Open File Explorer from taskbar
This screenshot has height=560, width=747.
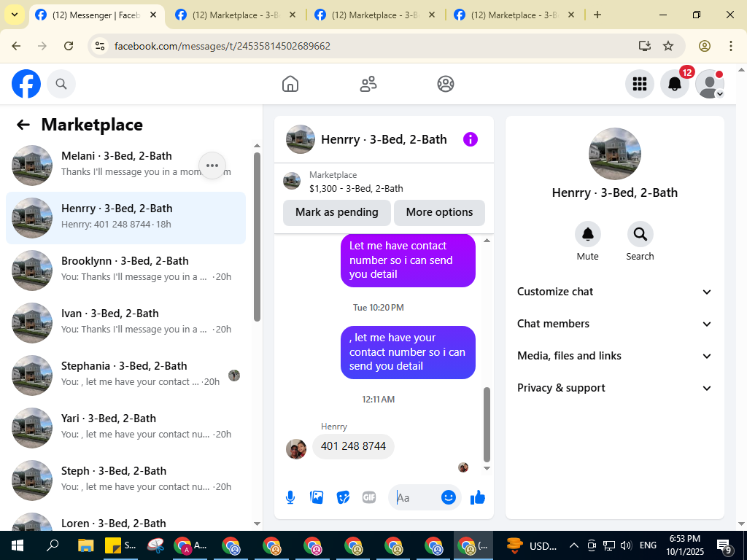coord(86,545)
